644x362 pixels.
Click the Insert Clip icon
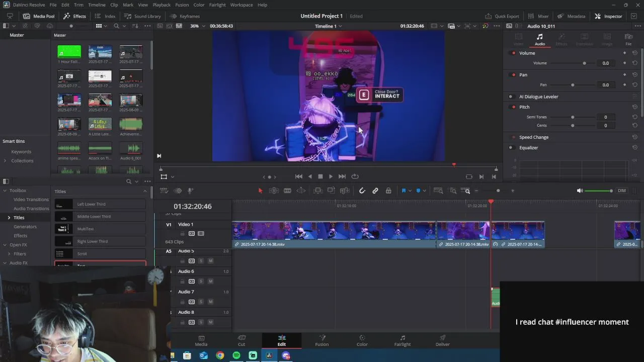[318, 191]
